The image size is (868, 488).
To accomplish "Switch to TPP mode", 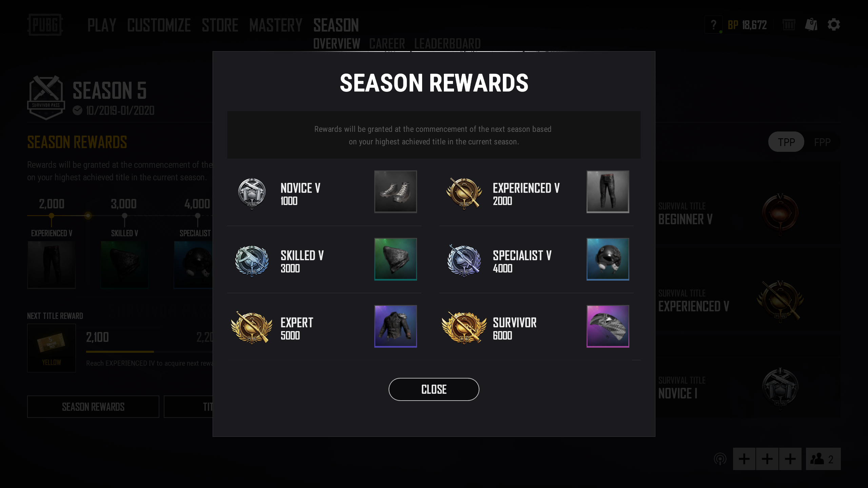I will [x=786, y=142].
